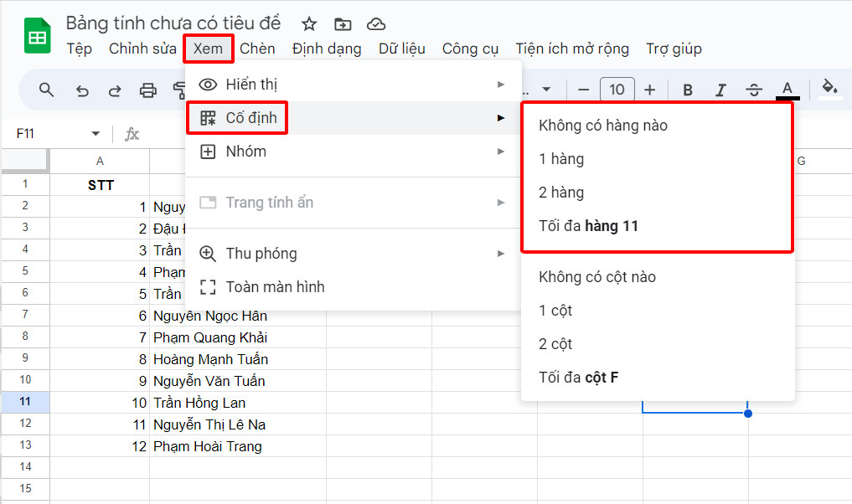Viewport: 852px width, 504px height.
Task: Toggle italic formatting
Action: pos(720,90)
